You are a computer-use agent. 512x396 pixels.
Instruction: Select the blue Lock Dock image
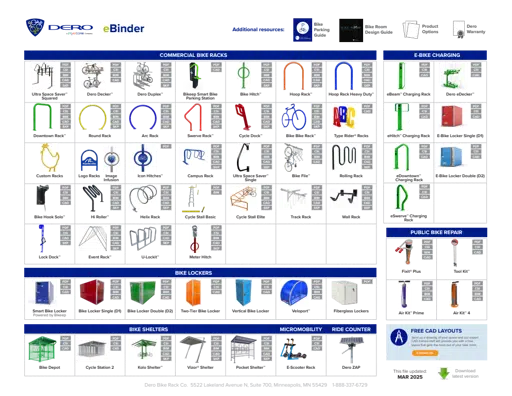point(42,238)
